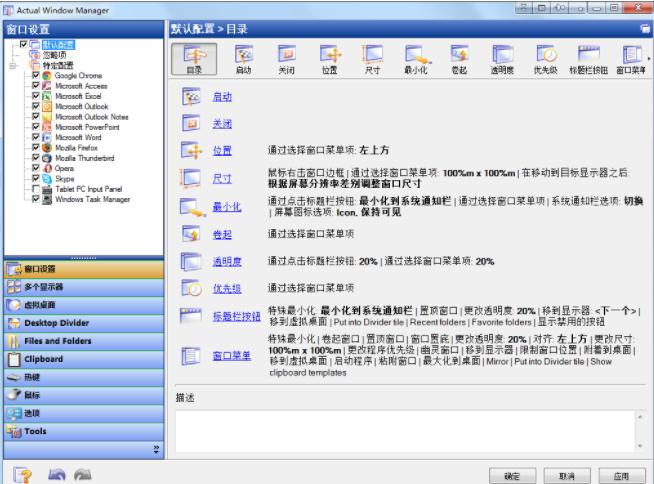The width and height of the screenshot is (654, 484).
Task: Click the icon beside the 卷起 link
Action: coord(191,234)
